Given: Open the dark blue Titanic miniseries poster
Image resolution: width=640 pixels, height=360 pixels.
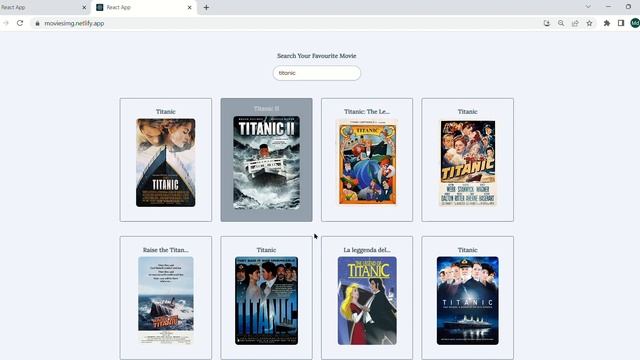Looking at the screenshot, I should pyautogui.click(x=467, y=300).
